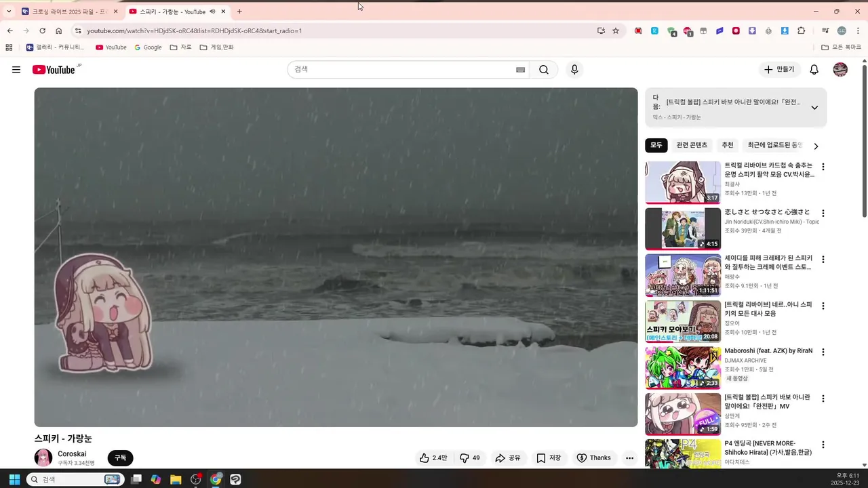Subscribe with the 구독 button
868x488 pixels.
[120, 458]
